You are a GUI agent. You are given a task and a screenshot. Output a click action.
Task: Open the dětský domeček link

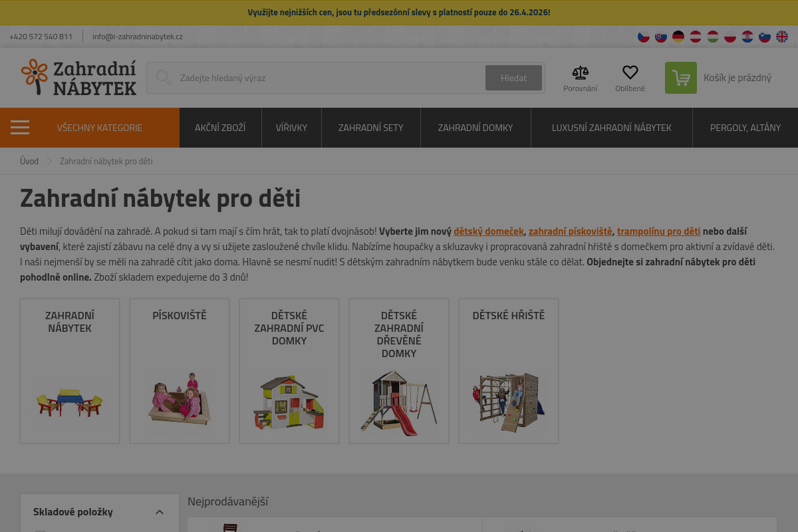488,231
